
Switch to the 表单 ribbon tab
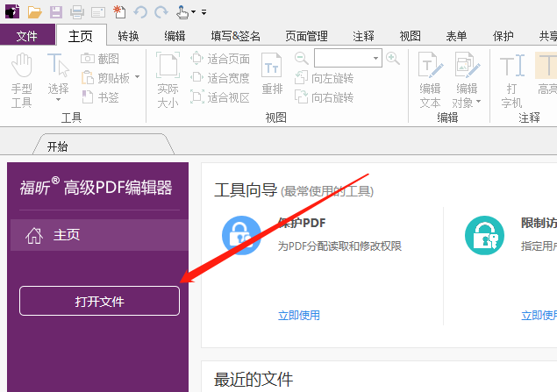point(456,36)
